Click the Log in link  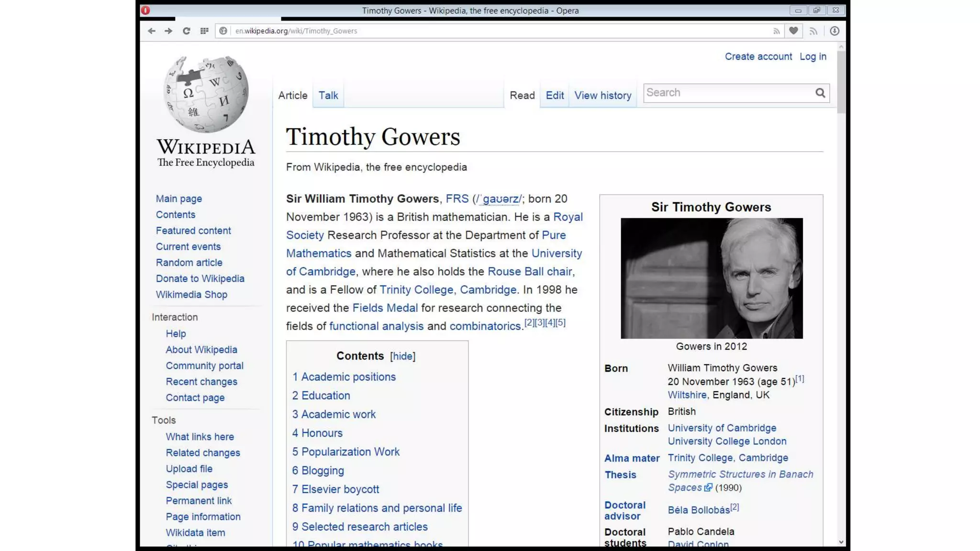point(813,56)
